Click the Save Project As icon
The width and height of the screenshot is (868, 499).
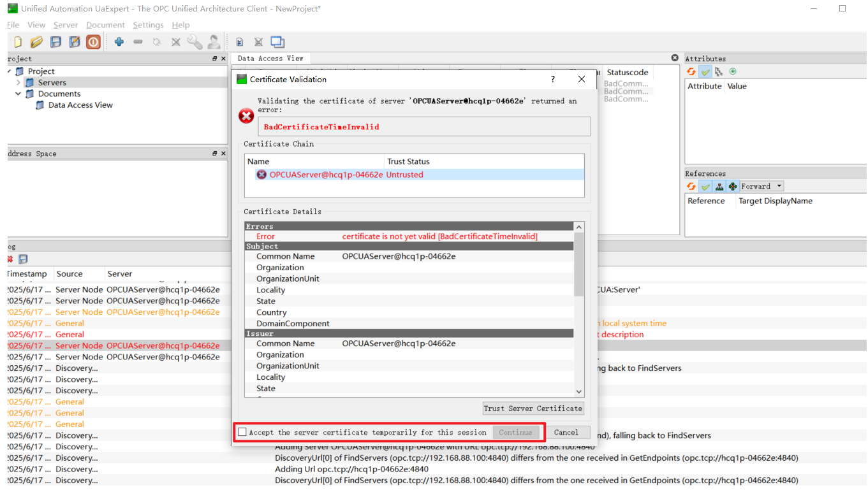[75, 42]
